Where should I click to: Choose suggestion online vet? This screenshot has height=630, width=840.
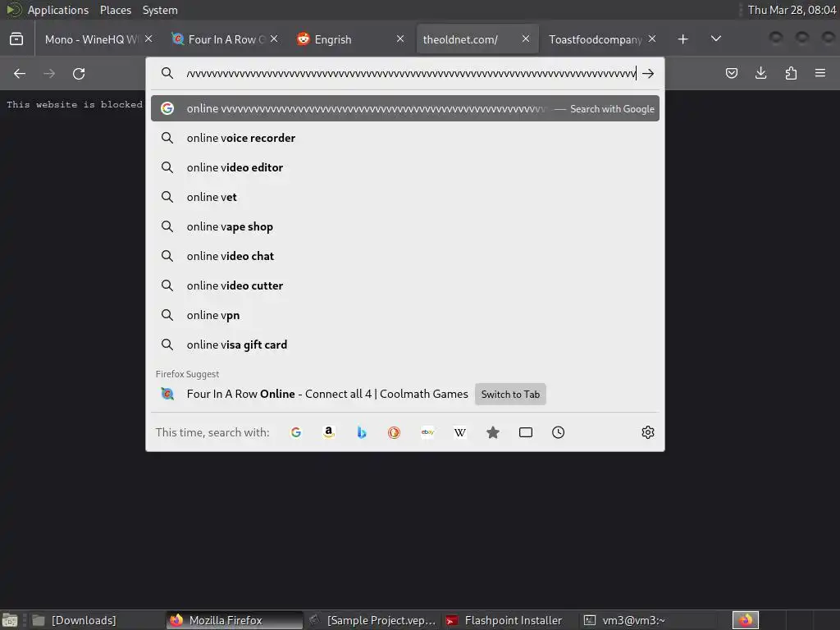click(x=405, y=197)
